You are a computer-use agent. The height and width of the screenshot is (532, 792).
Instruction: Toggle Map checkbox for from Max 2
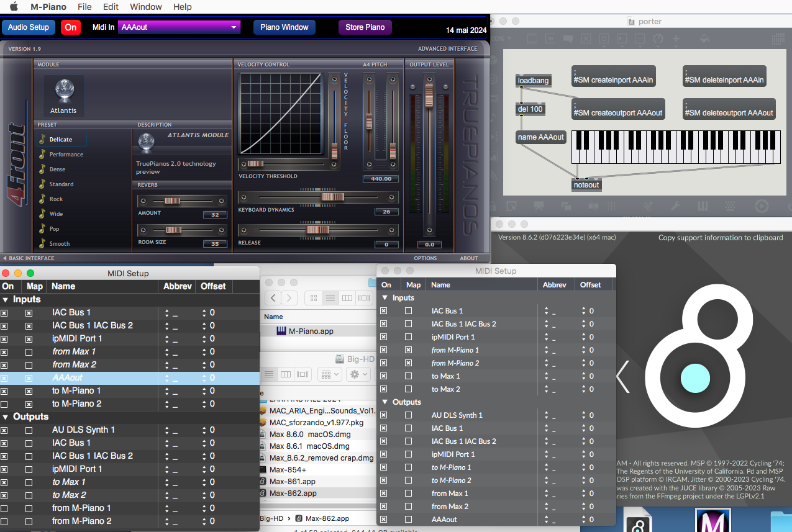tap(29, 365)
